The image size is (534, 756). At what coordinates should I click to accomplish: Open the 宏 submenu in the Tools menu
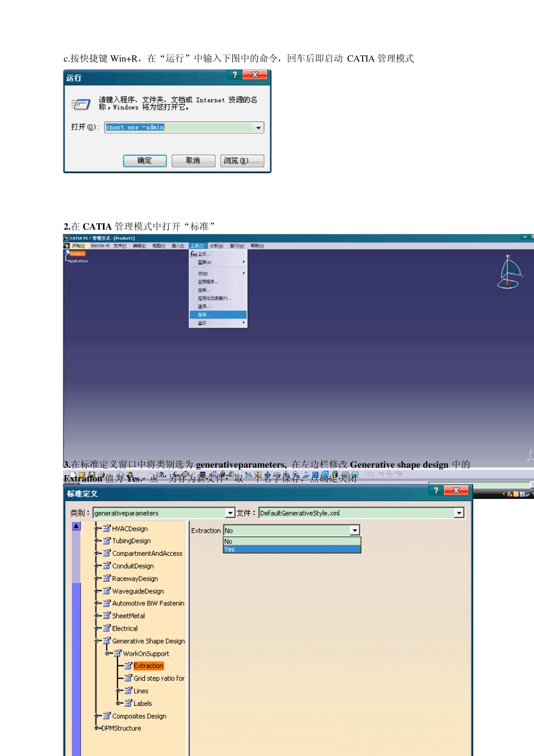[x=218, y=273]
